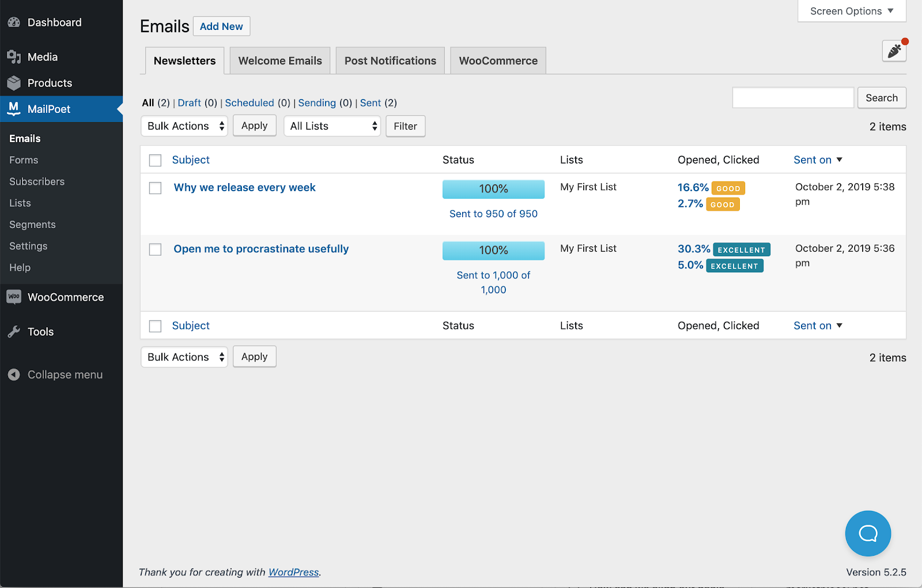The image size is (922, 588).
Task: Open Subscribers in the sidebar
Action: [37, 181]
